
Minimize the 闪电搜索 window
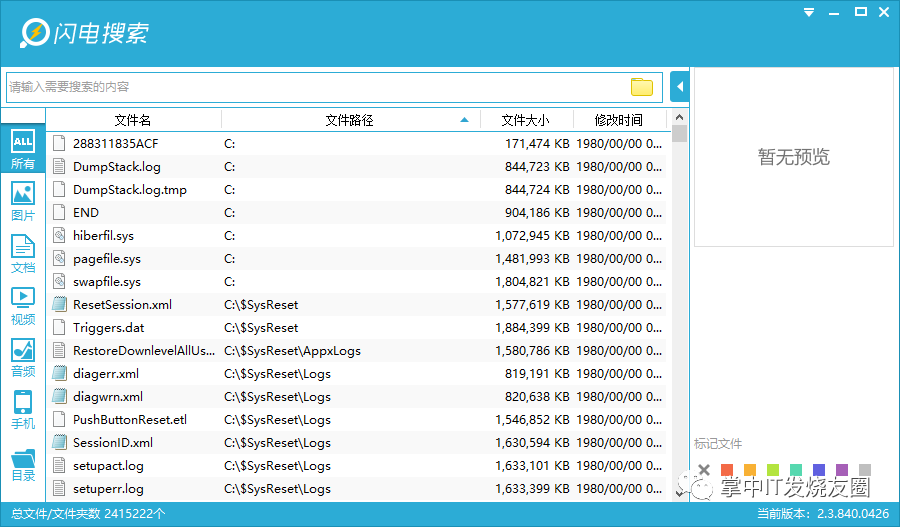point(834,12)
